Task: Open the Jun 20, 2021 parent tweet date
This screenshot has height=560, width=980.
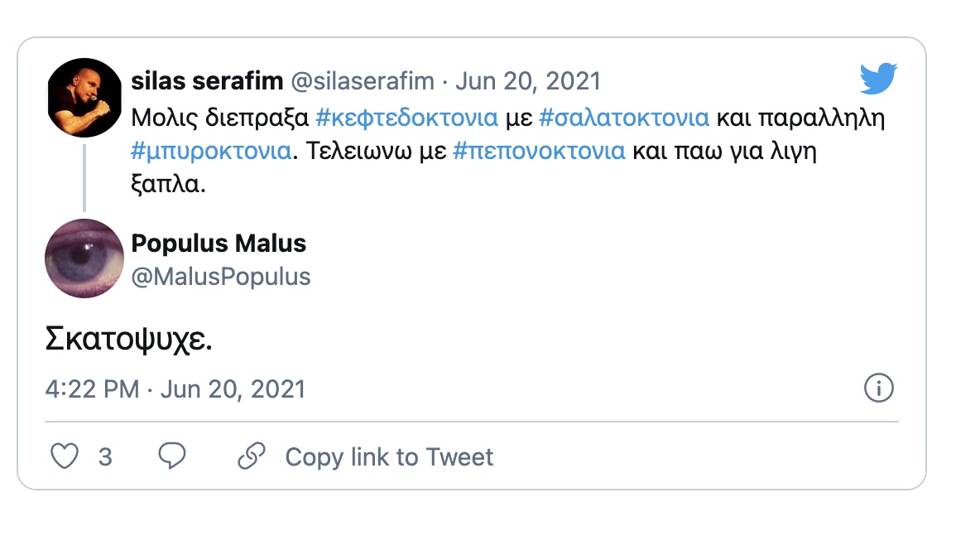Action: (528, 80)
